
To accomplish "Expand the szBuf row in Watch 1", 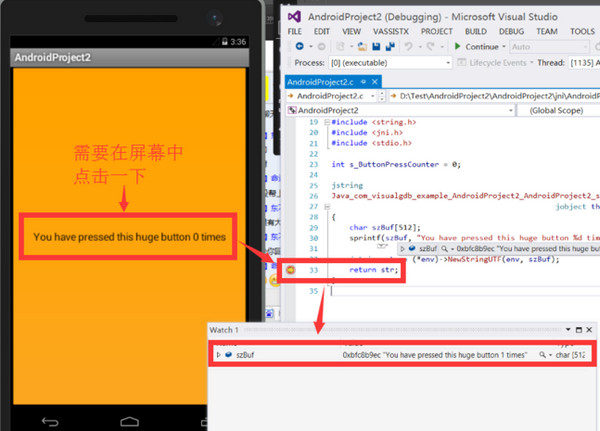I will [218, 355].
